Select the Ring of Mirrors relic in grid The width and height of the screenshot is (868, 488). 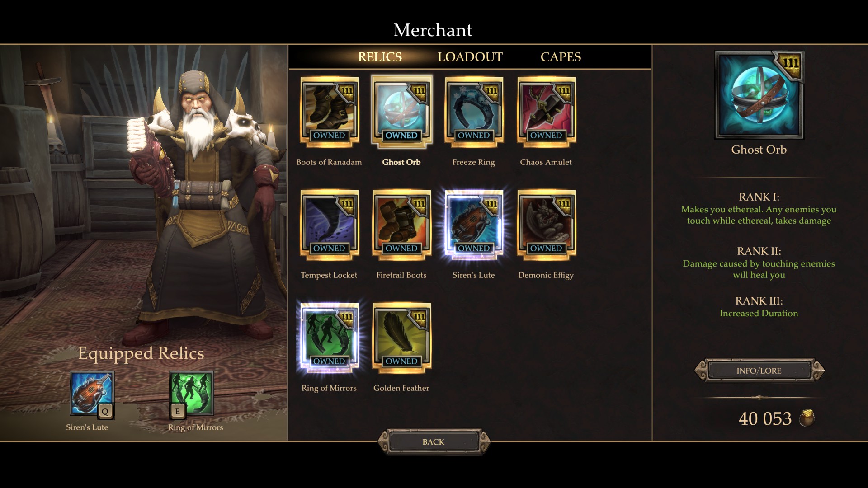[x=329, y=338]
